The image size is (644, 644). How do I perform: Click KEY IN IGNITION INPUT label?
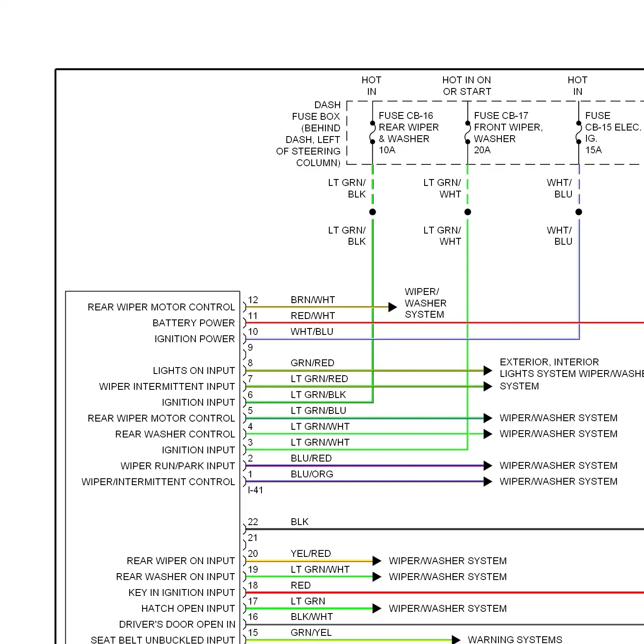coord(182,592)
